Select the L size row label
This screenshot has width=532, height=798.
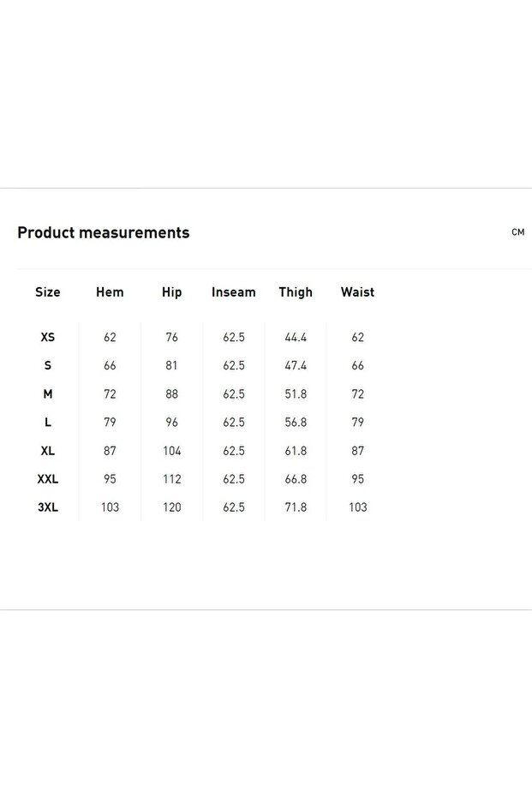[x=48, y=423]
